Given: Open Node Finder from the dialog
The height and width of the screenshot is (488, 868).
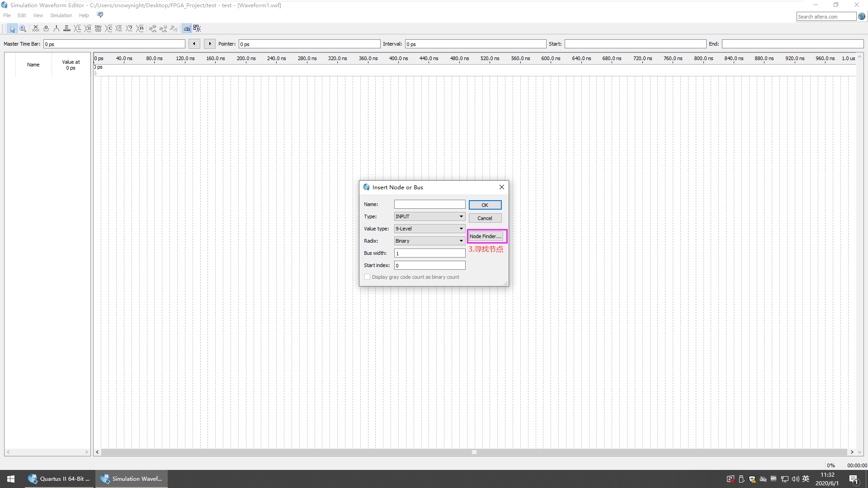Looking at the screenshot, I should tap(486, 236).
